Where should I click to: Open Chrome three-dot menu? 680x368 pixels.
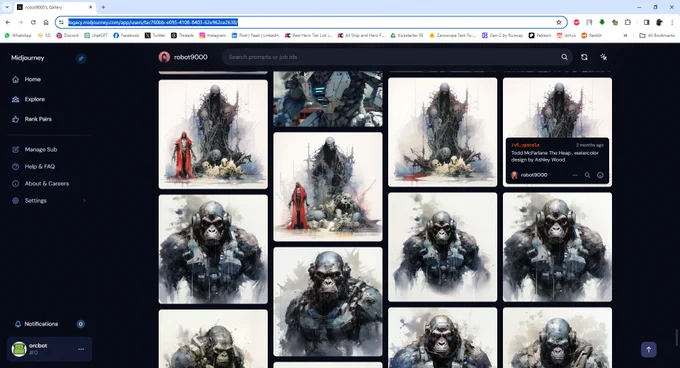click(x=672, y=22)
